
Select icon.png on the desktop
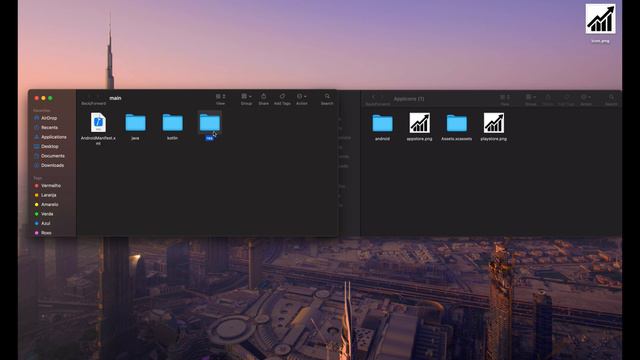600,23
